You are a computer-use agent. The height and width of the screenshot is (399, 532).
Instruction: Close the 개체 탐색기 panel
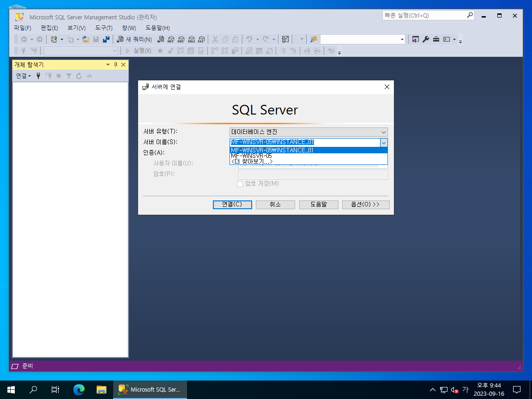123,65
